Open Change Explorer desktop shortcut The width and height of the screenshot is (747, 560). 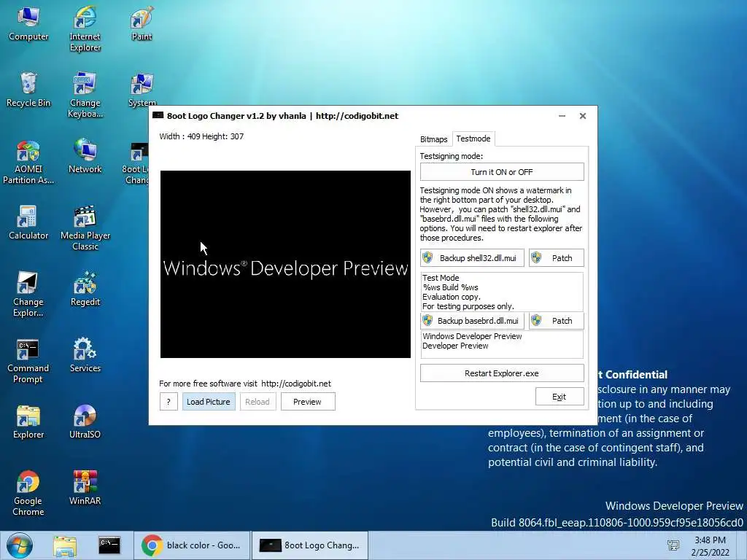[x=28, y=294]
